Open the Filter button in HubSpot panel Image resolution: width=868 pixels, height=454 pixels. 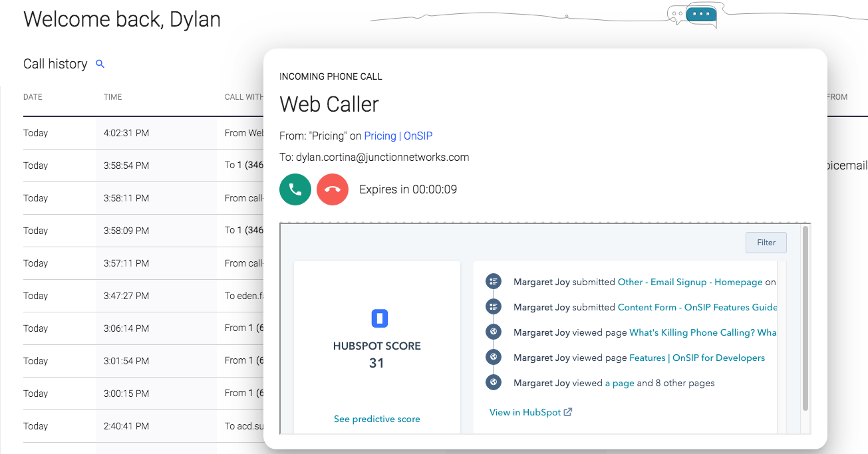click(766, 243)
